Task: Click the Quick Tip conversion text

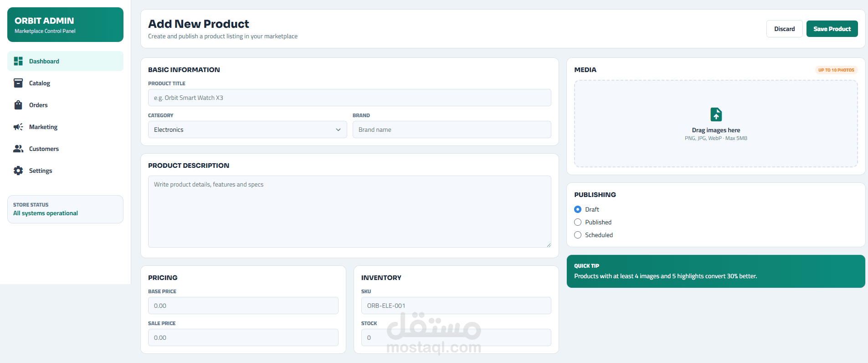Action: (x=665, y=276)
